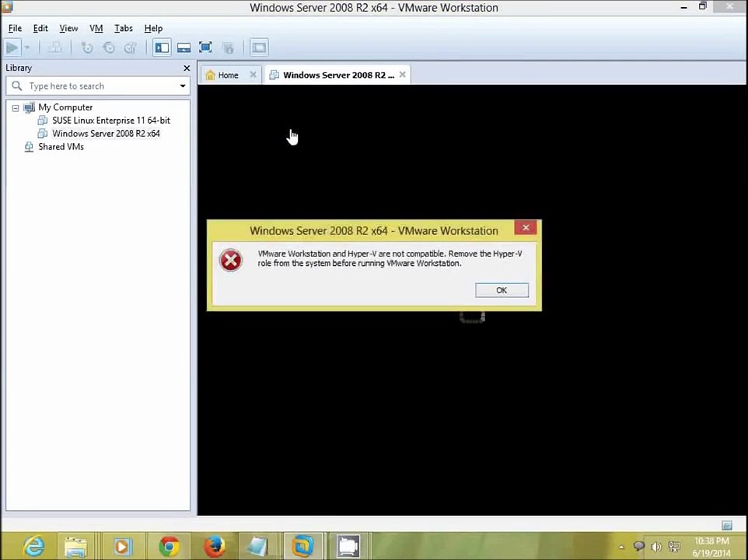Image resolution: width=748 pixels, height=560 pixels.
Task: Open the Tabs menu
Action: [124, 28]
